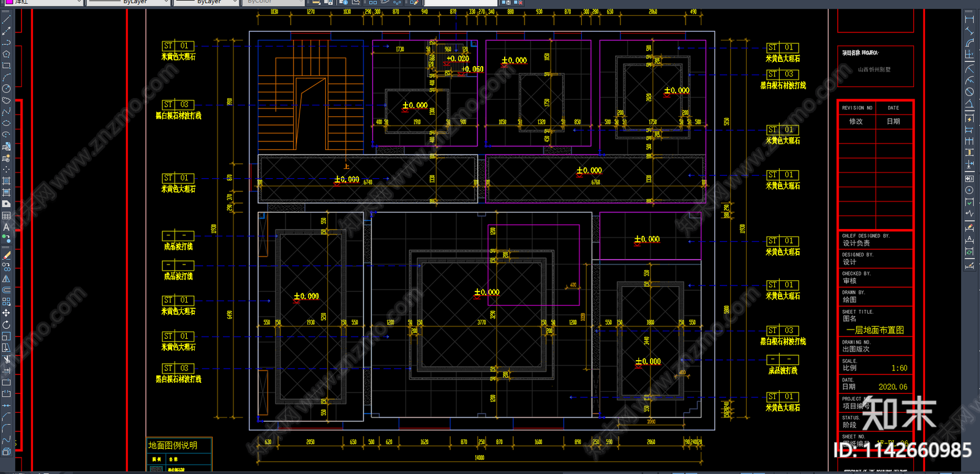Choose the Chamfer tool

point(6,417)
